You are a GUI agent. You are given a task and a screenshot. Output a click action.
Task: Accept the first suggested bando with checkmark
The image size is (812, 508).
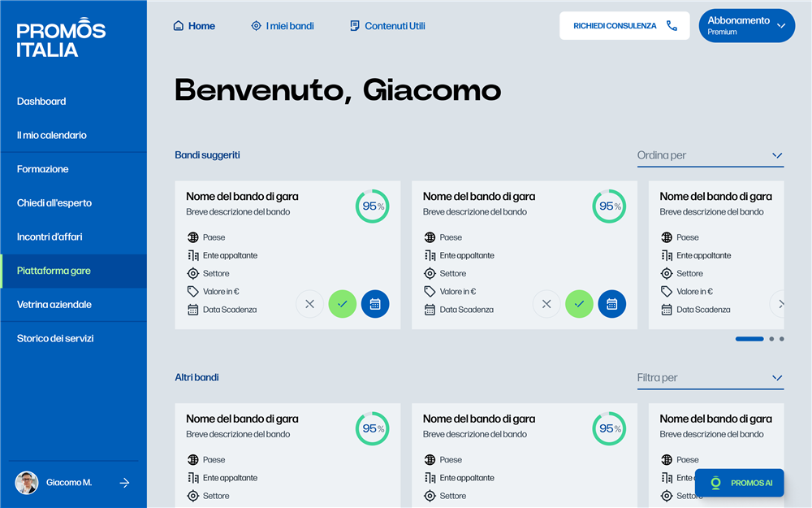tap(343, 304)
